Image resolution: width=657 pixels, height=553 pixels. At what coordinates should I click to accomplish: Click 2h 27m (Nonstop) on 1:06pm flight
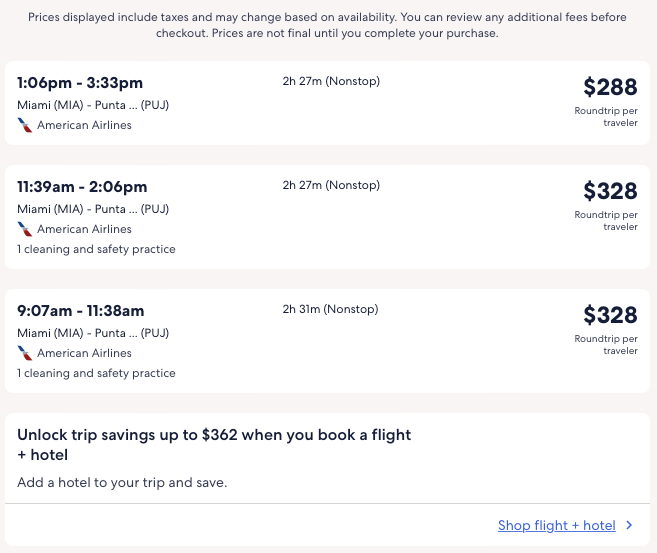331,81
